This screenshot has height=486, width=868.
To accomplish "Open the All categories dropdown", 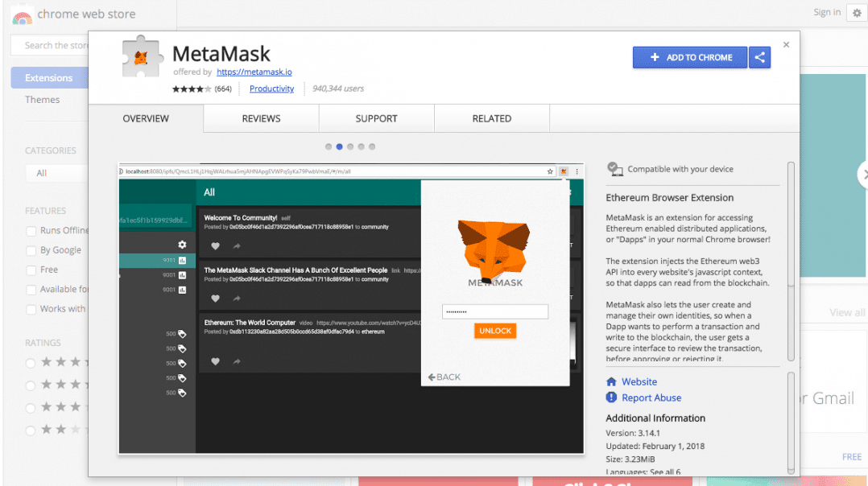I will coord(56,173).
